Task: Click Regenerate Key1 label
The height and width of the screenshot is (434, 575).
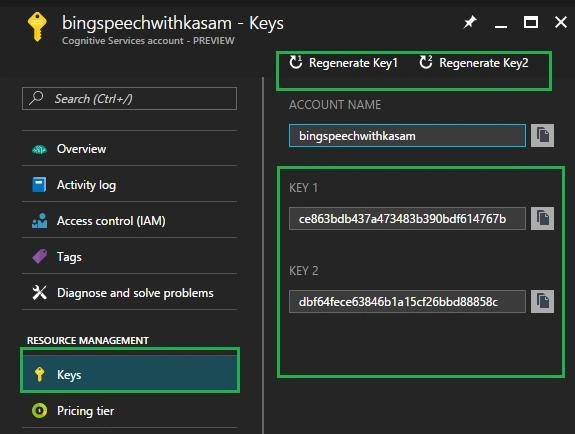Action: (353, 63)
